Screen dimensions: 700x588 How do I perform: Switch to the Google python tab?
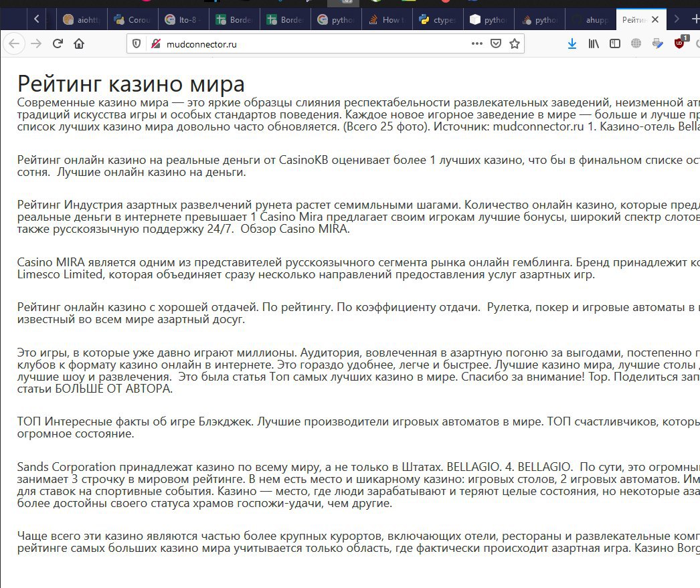click(336, 19)
